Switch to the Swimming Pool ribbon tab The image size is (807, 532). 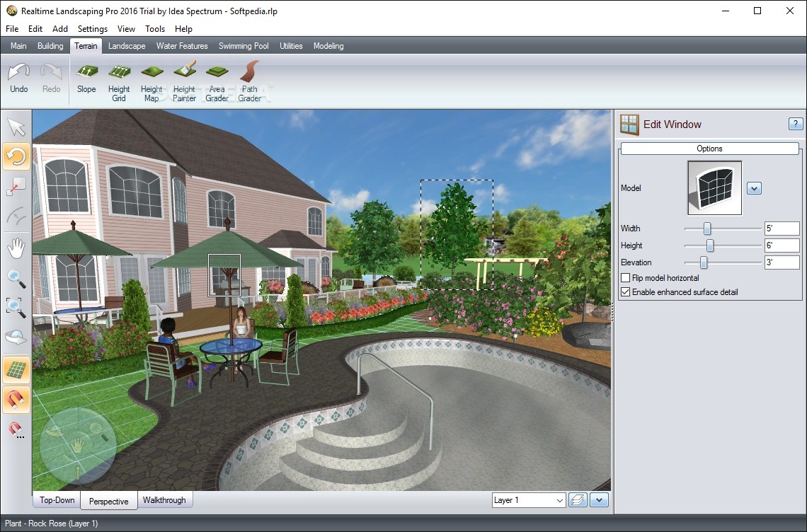[x=244, y=45]
